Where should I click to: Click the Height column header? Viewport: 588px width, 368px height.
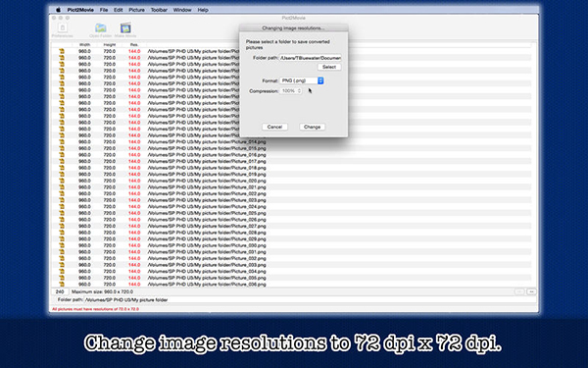[110, 45]
